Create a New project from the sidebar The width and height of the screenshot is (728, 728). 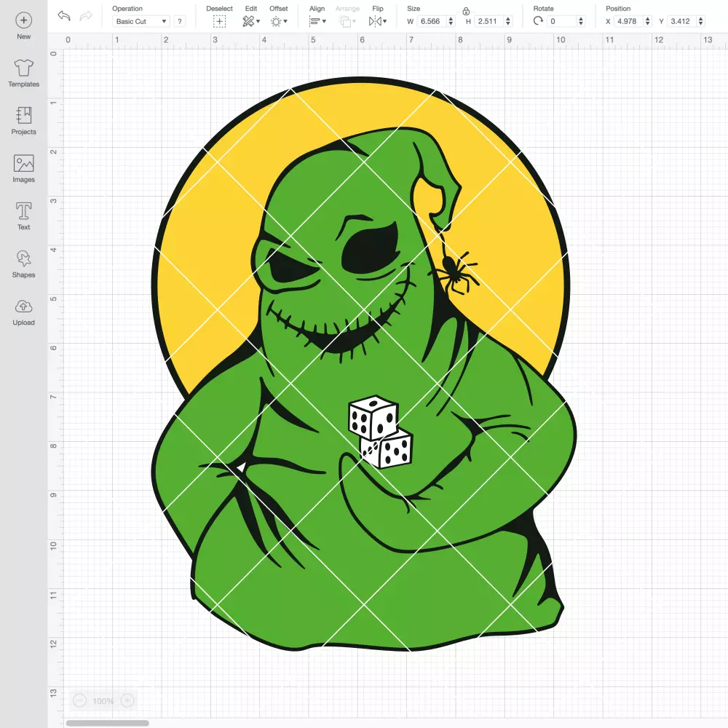click(24, 26)
